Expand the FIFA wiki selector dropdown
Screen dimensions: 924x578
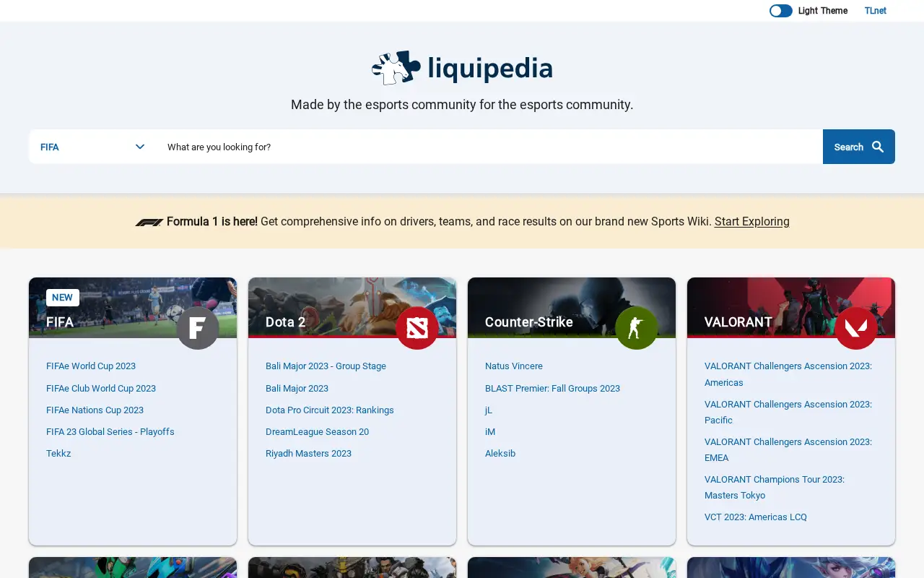92,147
